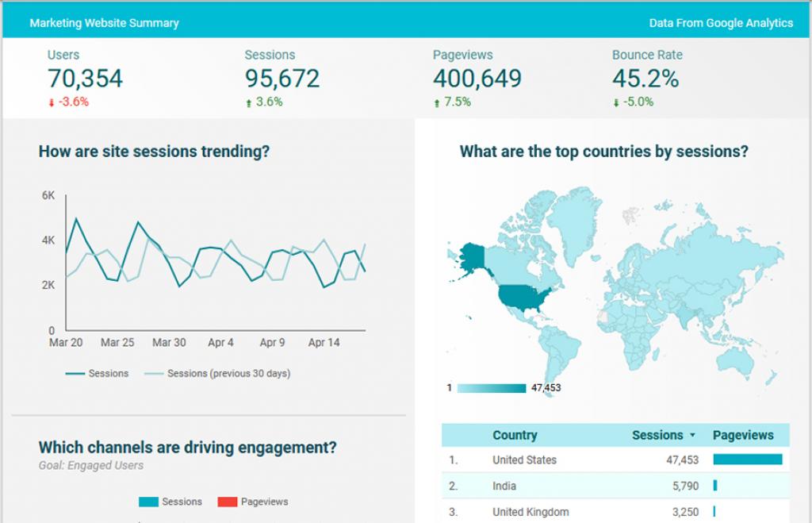Click the Users value 70,354

click(85, 79)
